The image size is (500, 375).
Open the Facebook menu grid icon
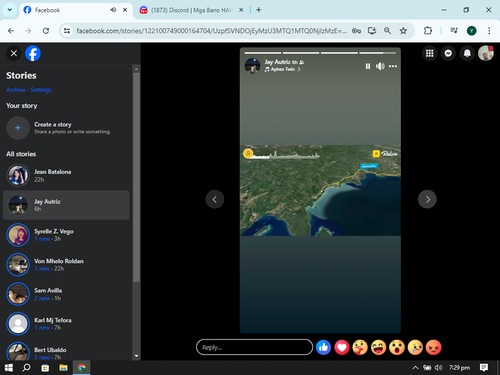429,53
